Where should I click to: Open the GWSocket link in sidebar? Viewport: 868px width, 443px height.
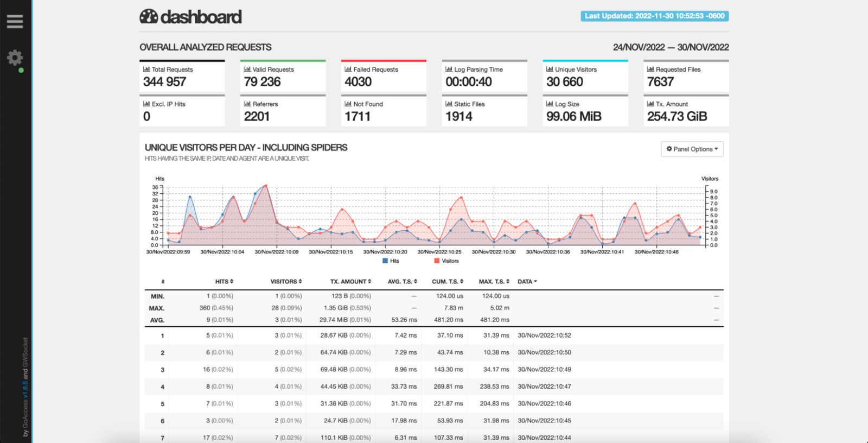click(x=25, y=351)
